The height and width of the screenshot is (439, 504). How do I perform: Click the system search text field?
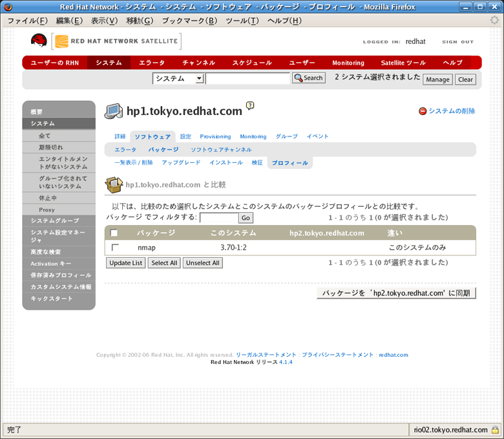248,78
